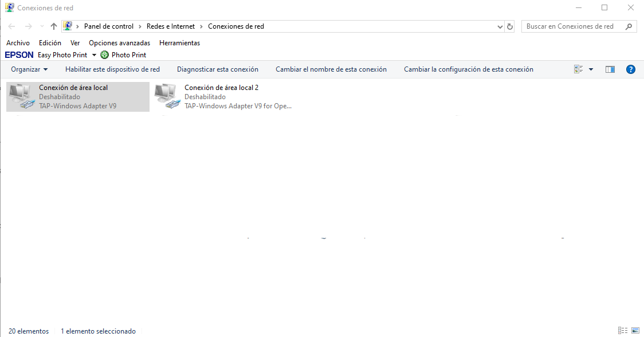Click the back navigation arrow
644x337 pixels.
11,26
